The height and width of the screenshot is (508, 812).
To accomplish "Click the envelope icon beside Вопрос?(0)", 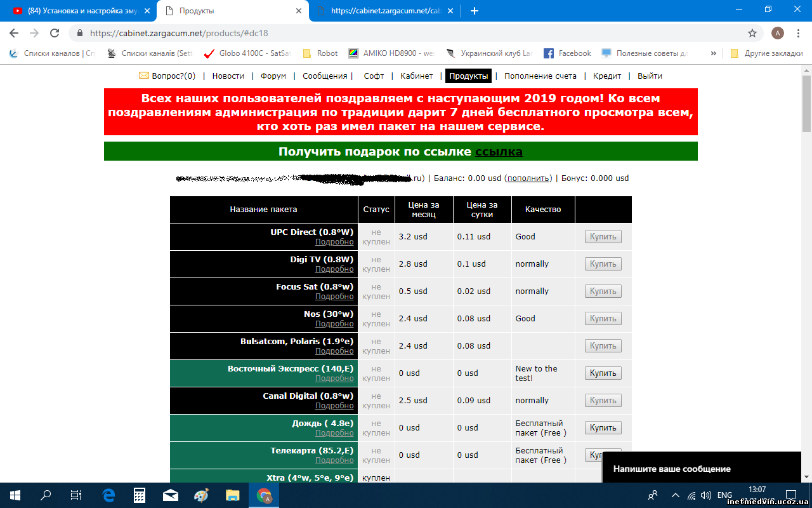I will (x=144, y=76).
